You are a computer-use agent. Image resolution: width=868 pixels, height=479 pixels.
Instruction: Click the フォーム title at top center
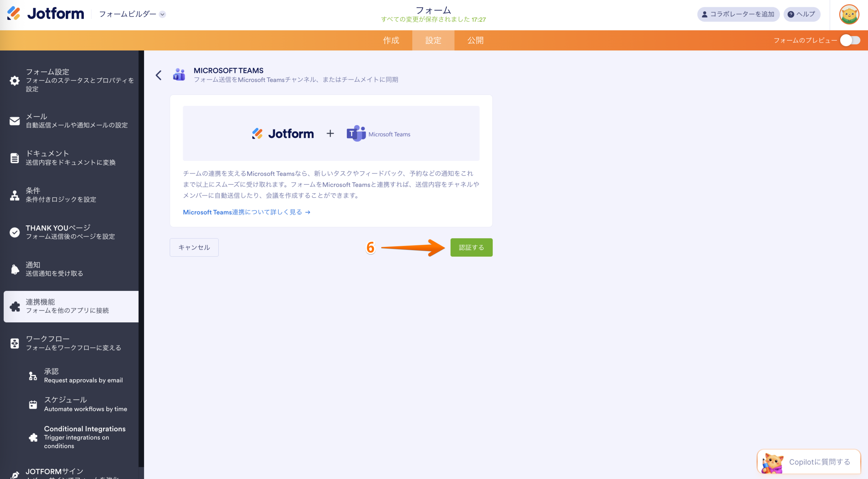(x=433, y=11)
